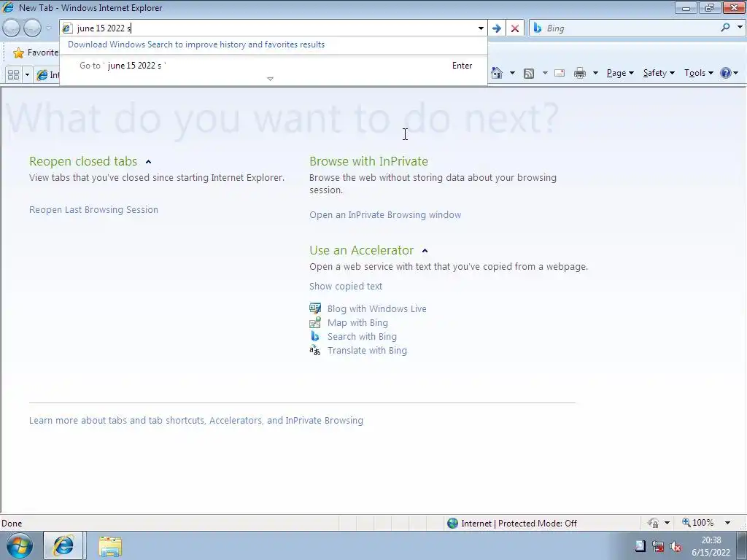The width and height of the screenshot is (747, 560).
Task: Click the search magnifier icon
Action: click(726, 28)
